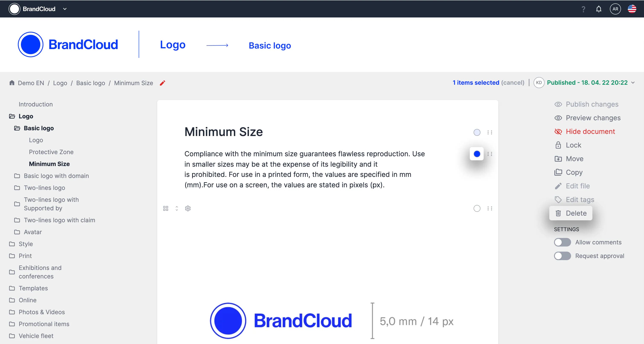Click the US flag language icon

(632, 9)
